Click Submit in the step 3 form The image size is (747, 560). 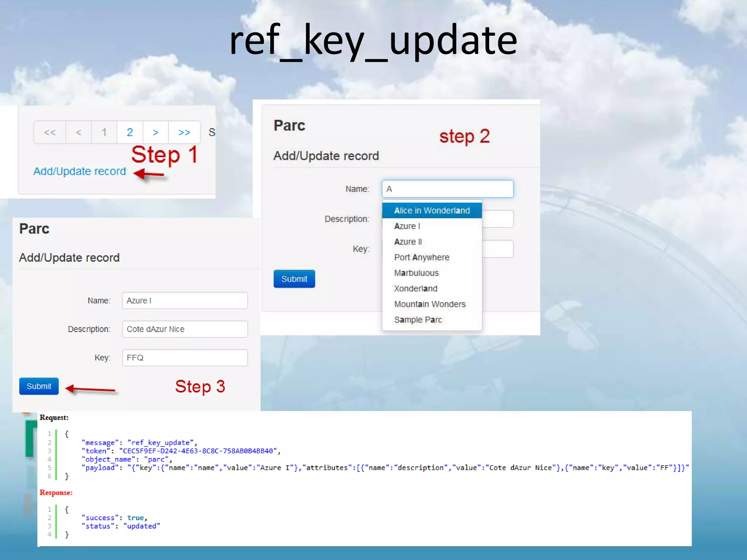[x=39, y=386]
